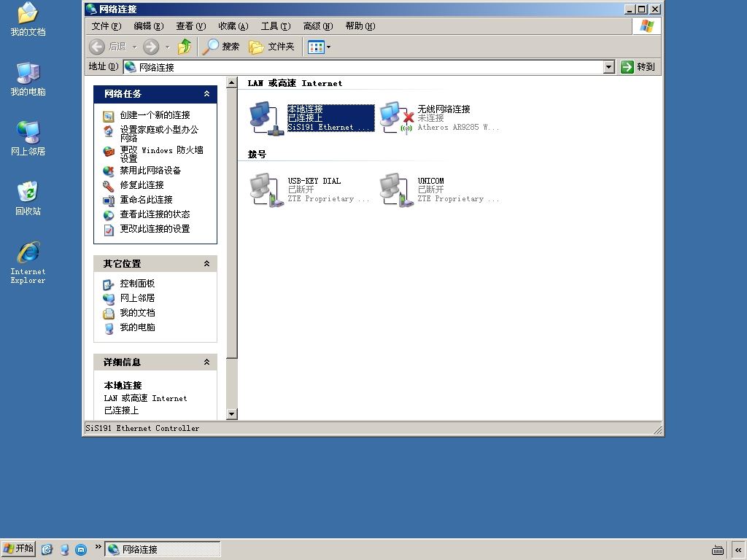
Task: Open the 文件(F) menu
Action: 107,26
